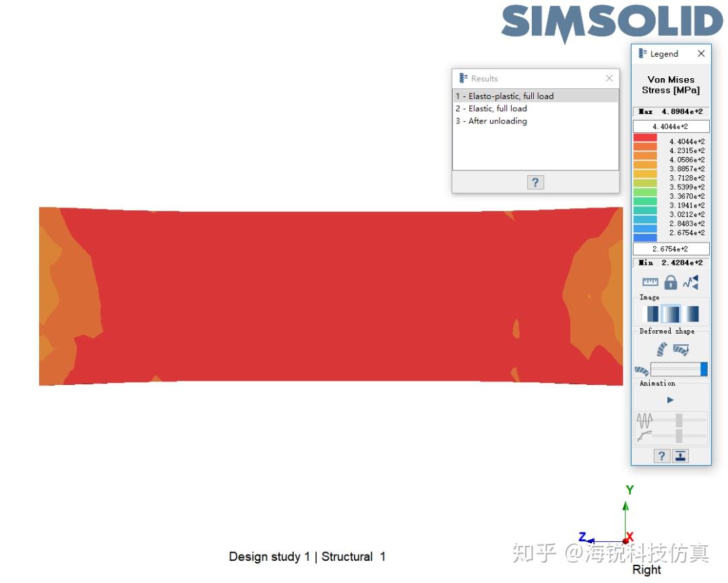Select result '2 - Elastic, full load'

pos(492,109)
